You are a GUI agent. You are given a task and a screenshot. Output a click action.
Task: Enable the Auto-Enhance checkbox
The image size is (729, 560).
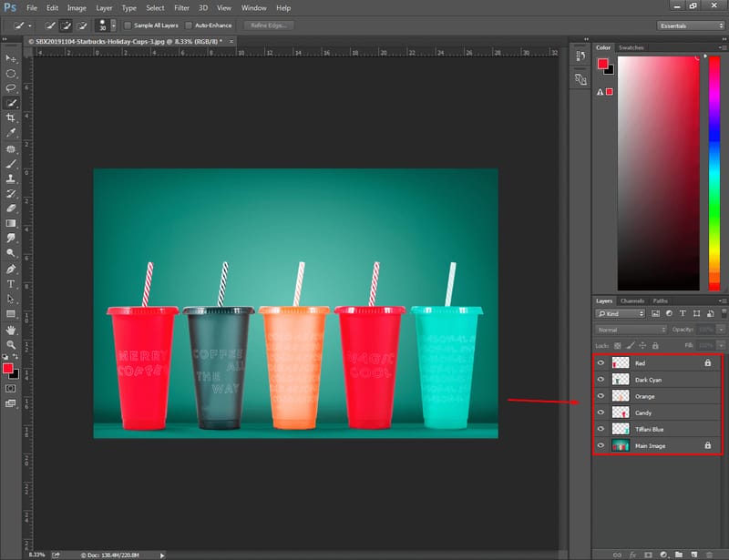tap(189, 25)
